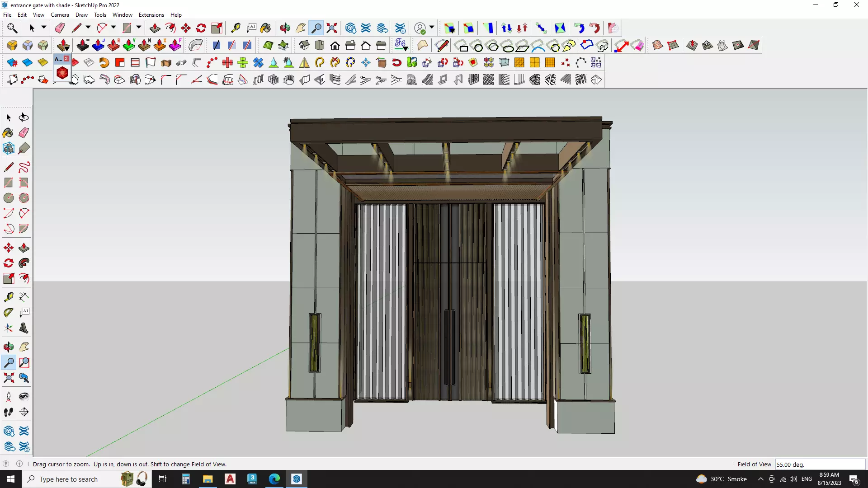This screenshot has width=868, height=488.
Task: Open Task View on taskbar
Action: coord(163,479)
